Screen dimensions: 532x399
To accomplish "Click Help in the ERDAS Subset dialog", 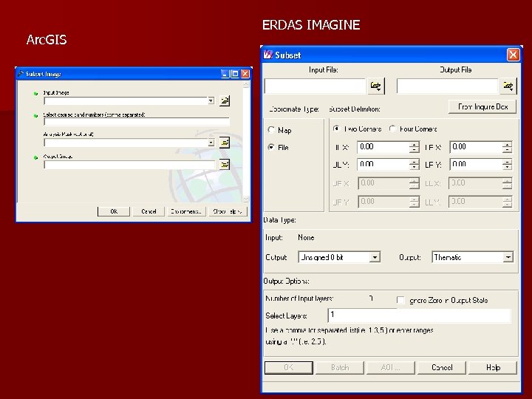I will (493, 368).
